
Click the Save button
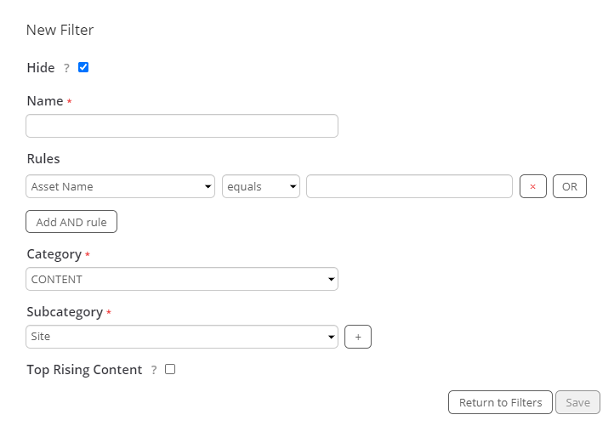(577, 402)
